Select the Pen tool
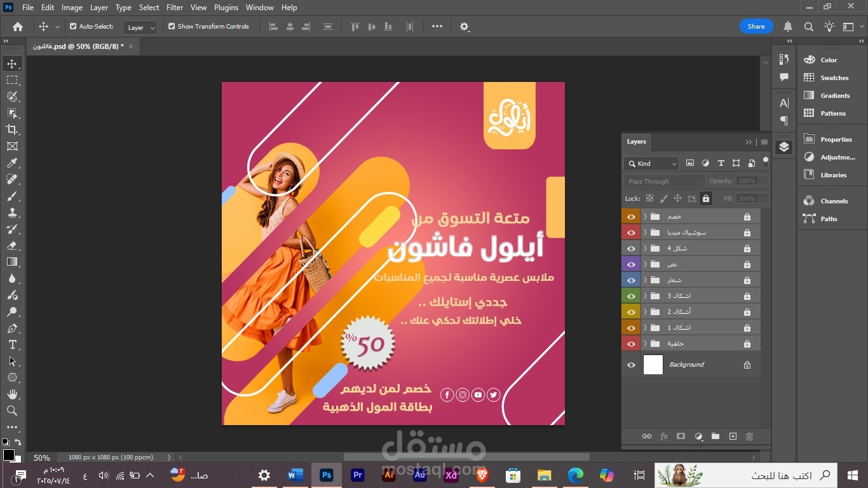The width and height of the screenshot is (868, 488). pyautogui.click(x=12, y=329)
